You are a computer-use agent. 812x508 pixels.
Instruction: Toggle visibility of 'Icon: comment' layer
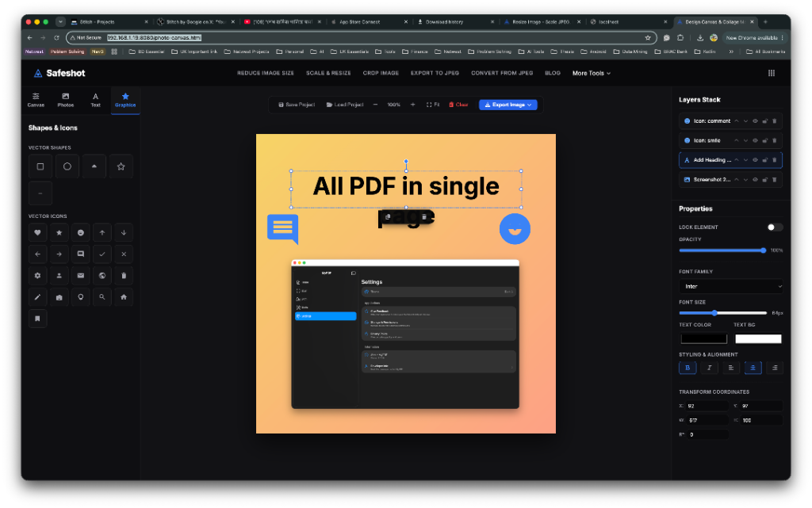point(755,121)
